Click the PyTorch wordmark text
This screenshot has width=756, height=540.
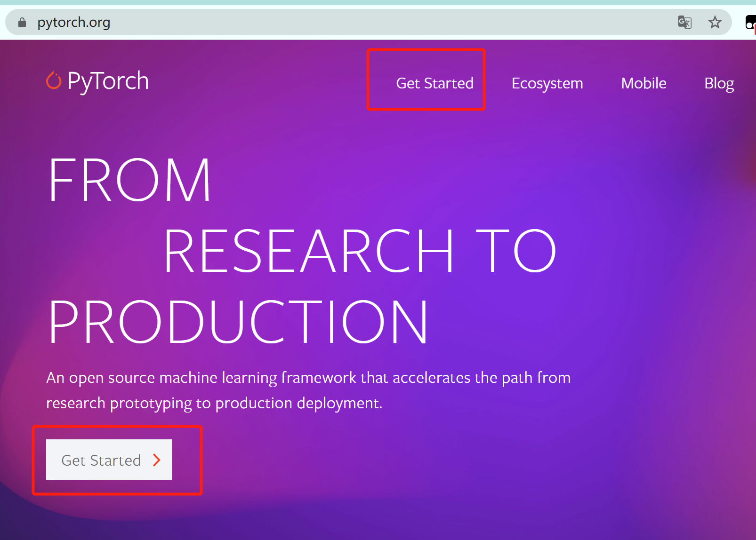[x=108, y=81]
